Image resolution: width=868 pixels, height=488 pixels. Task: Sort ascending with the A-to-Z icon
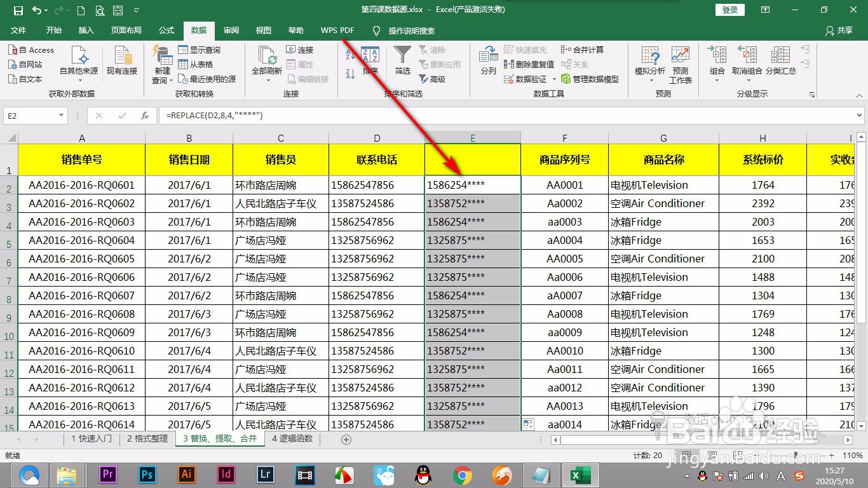(x=351, y=56)
